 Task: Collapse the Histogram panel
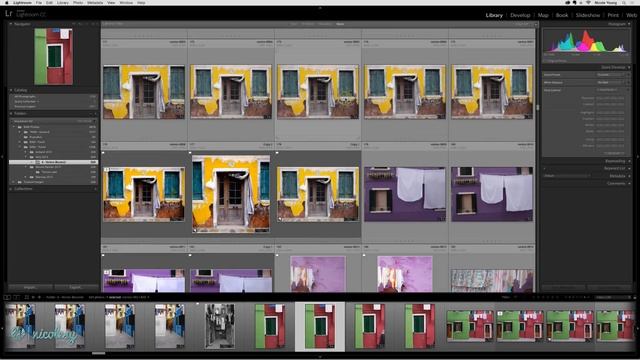coord(629,24)
